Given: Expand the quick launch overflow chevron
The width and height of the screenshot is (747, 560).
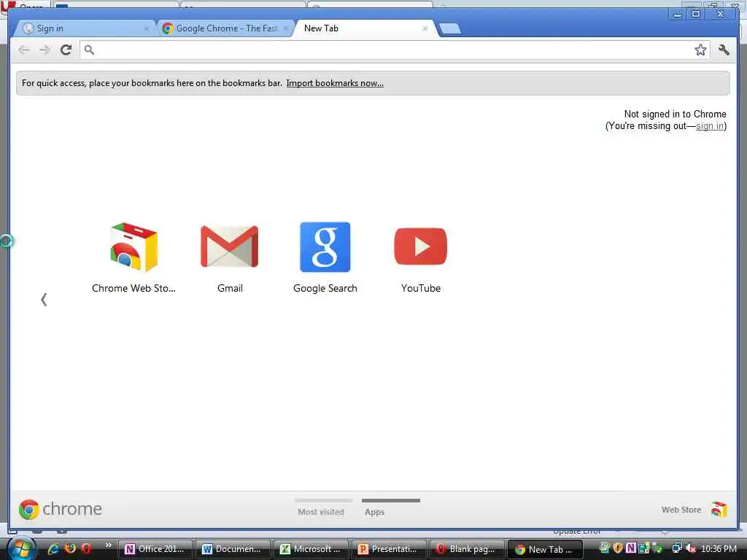Looking at the screenshot, I should pyautogui.click(x=108, y=545).
